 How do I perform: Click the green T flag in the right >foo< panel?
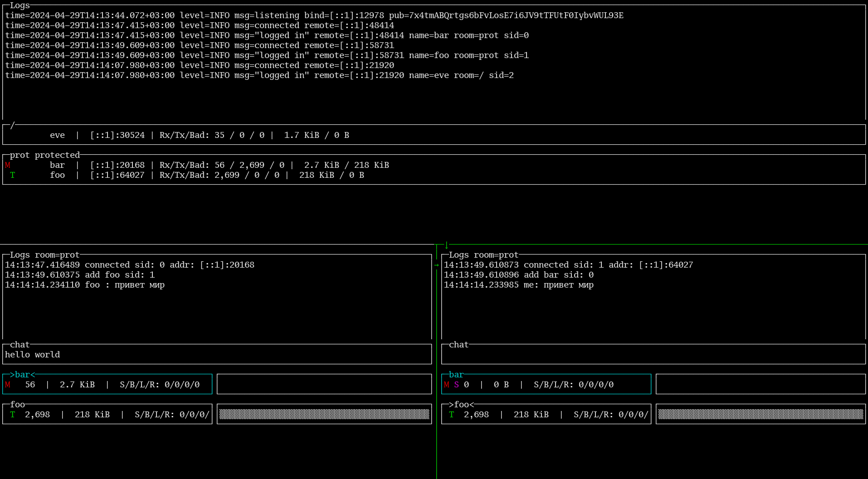[x=451, y=415]
